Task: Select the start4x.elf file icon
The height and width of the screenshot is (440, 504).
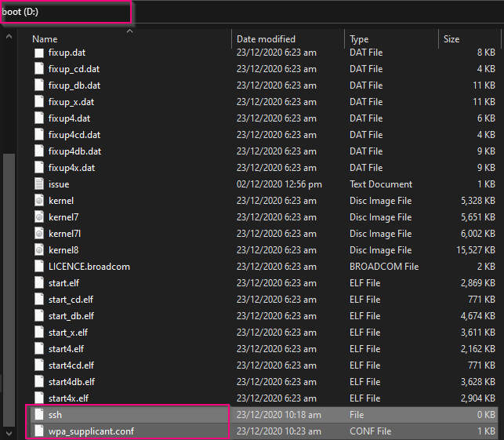Action: coord(39,398)
